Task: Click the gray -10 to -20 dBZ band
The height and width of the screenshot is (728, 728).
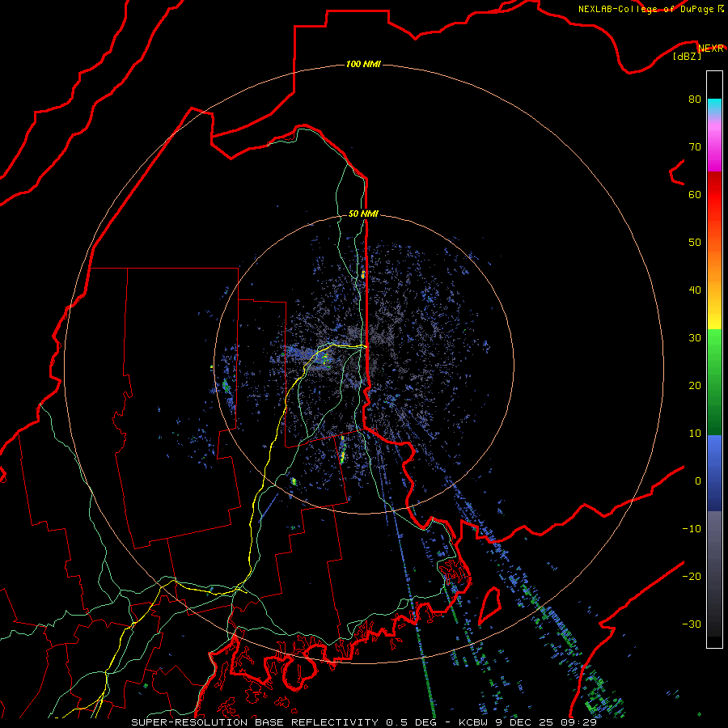Action: (x=714, y=552)
